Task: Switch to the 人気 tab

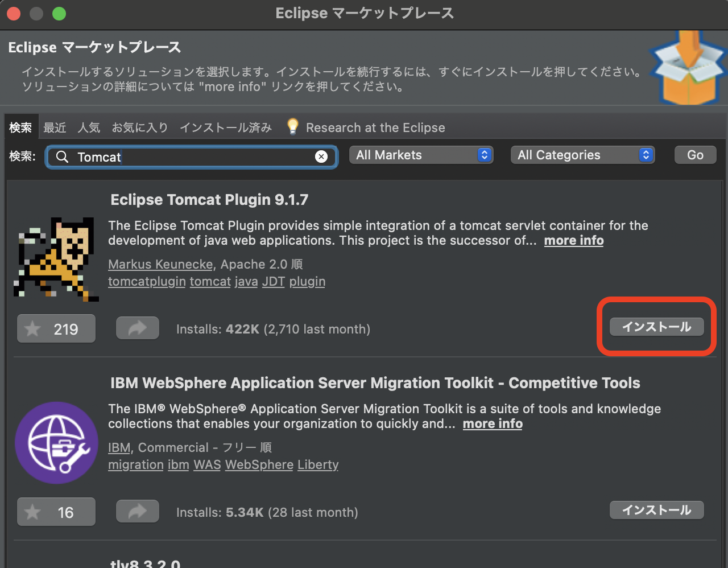Action: click(89, 127)
